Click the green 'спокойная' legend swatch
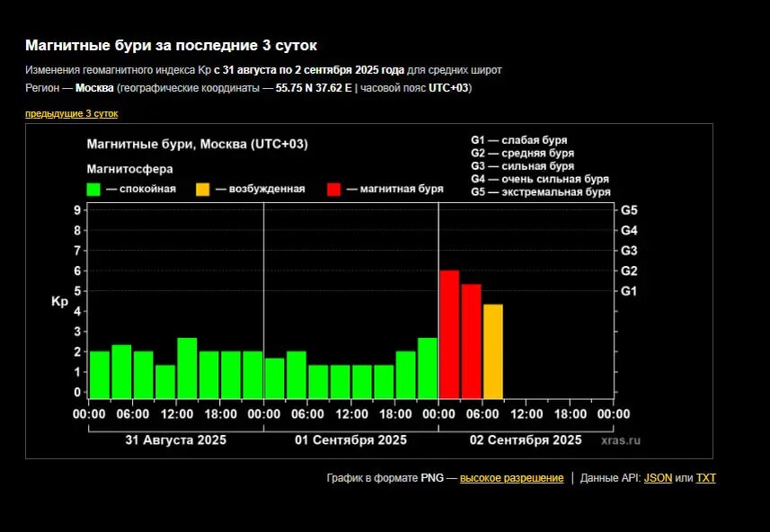This screenshot has height=532, width=770. click(93, 189)
